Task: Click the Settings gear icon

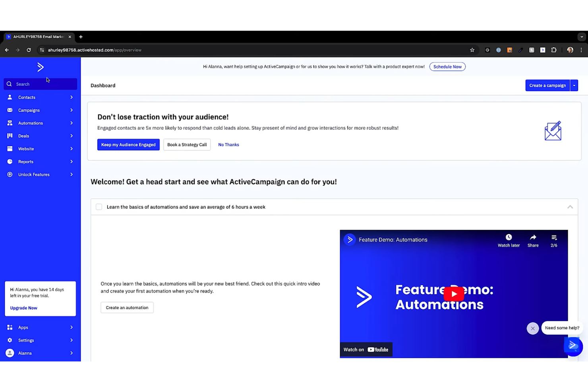Action: (10, 340)
